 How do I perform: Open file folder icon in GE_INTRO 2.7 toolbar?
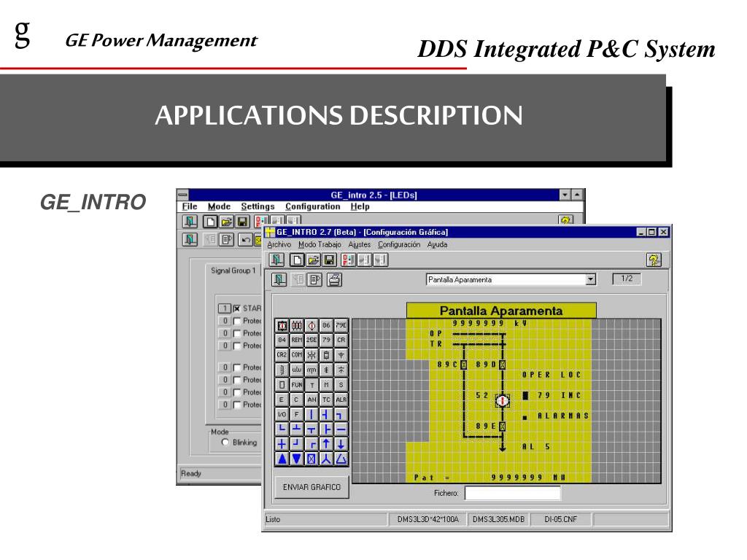click(313, 260)
